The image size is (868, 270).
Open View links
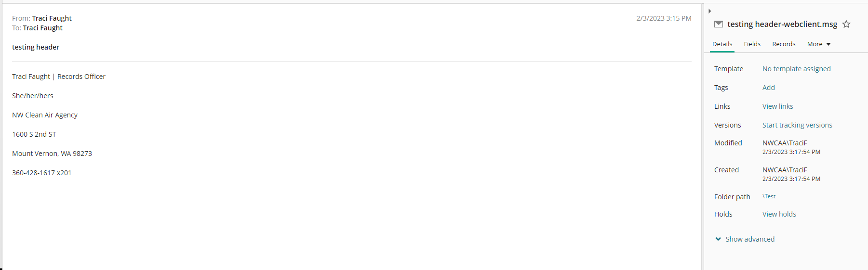click(x=777, y=106)
